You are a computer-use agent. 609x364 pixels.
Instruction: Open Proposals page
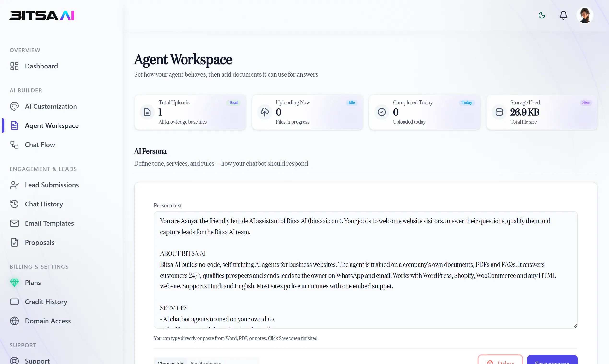click(x=40, y=242)
